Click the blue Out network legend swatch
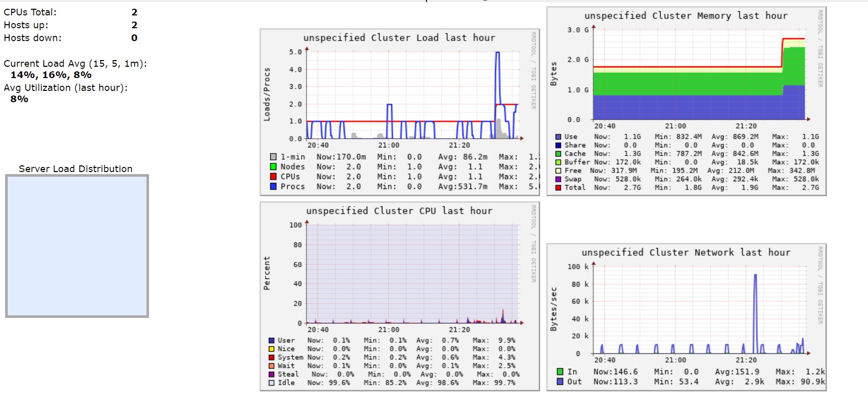 pos(560,382)
